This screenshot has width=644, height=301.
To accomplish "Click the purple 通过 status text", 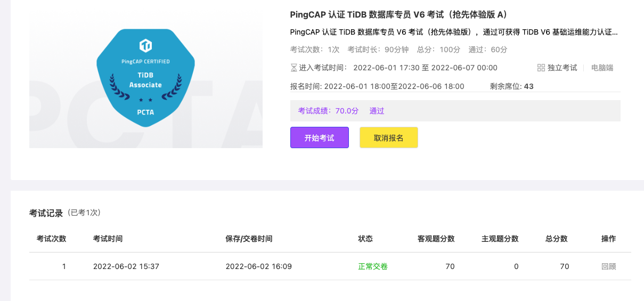I will (377, 111).
